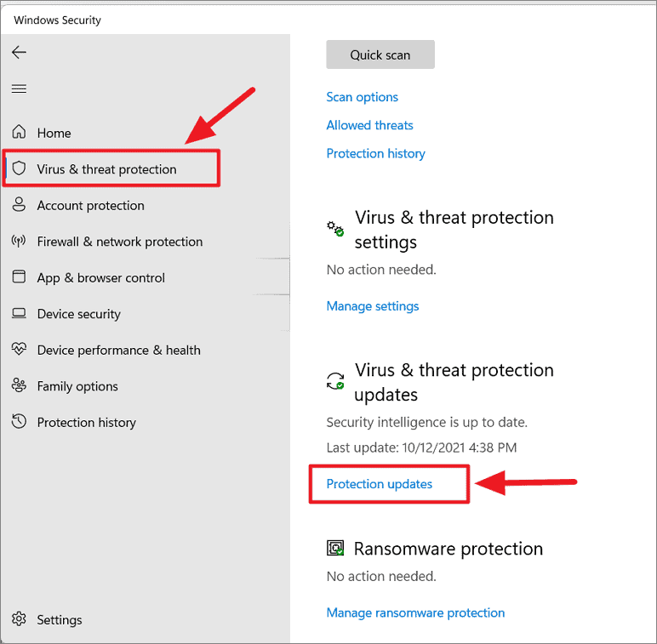Image resolution: width=657 pixels, height=644 pixels.
Task: Click the Protection history clock icon
Action: [x=19, y=421]
